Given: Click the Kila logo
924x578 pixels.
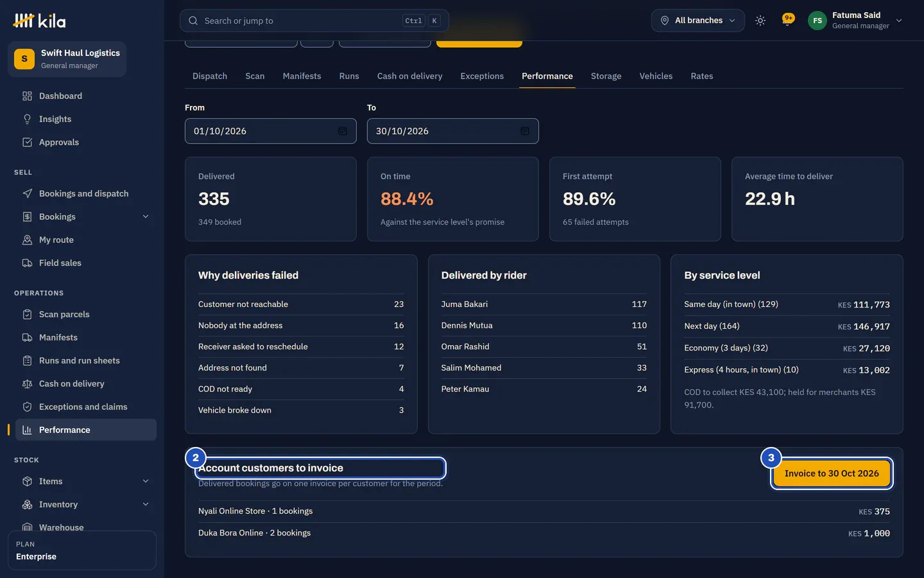Looking at the screenshot, I should [39, 21].
